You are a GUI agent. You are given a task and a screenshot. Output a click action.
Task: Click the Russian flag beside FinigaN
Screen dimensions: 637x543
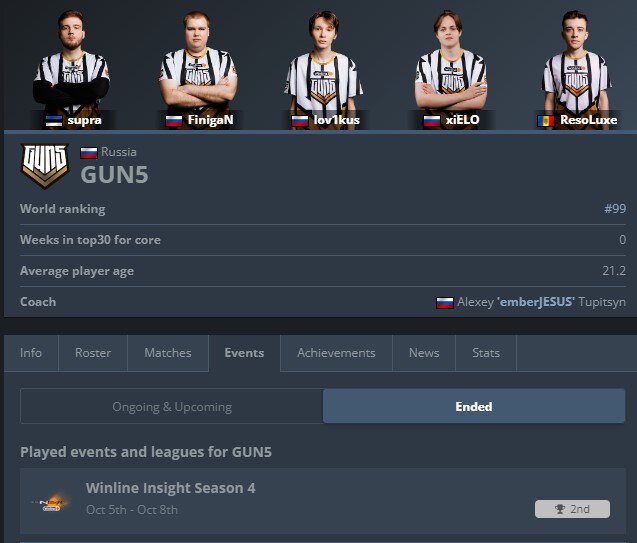174,121
